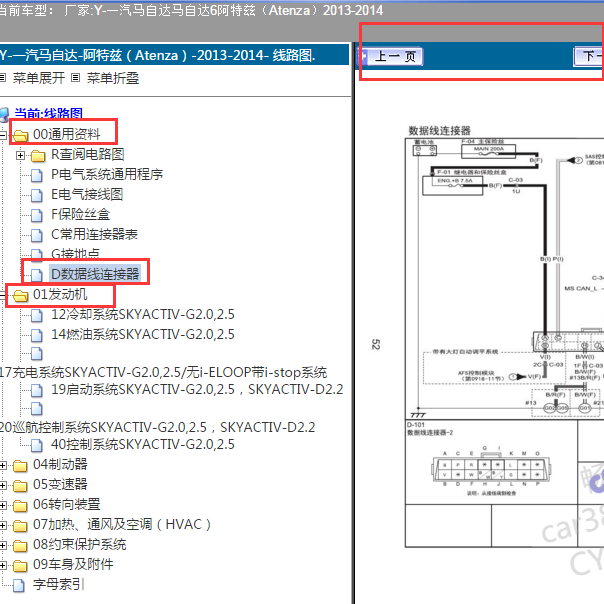Open 19启动系统SKYACTIV entry
This screenshot has height=604, width=604.
pos(197,389)
